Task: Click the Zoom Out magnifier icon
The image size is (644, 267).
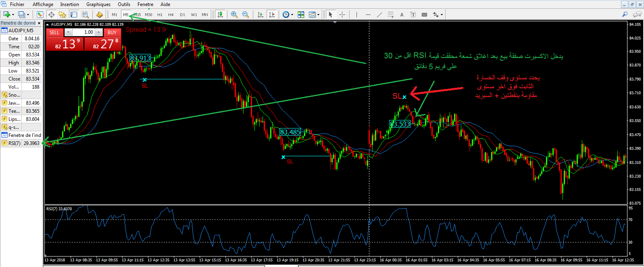Action: coord(245,14)
